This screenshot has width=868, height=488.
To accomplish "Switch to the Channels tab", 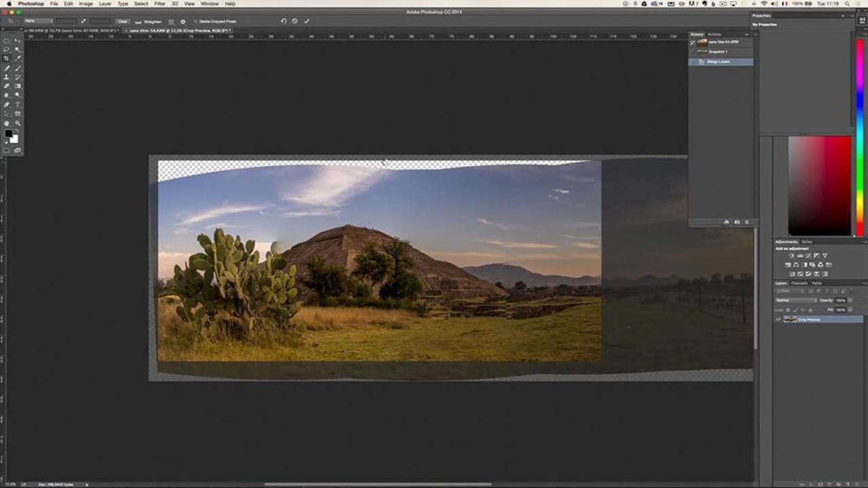I will pyautogui.click(x=800, y=283).
